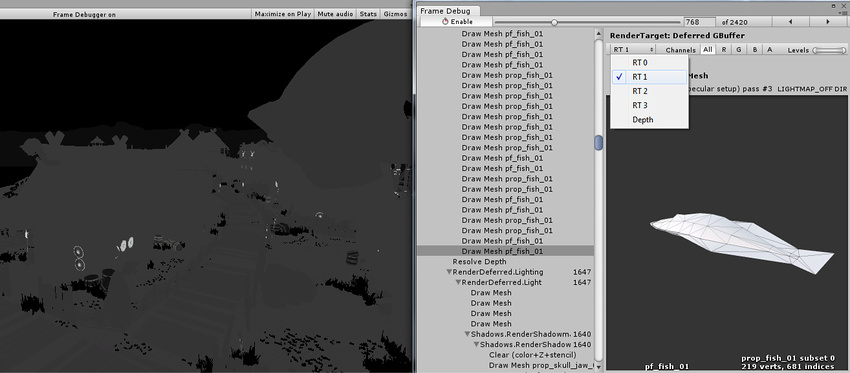Collapse the RenderDeferred.Light tree node
Image resolution: width=850 pixels, height=373 pixels.
458,282
